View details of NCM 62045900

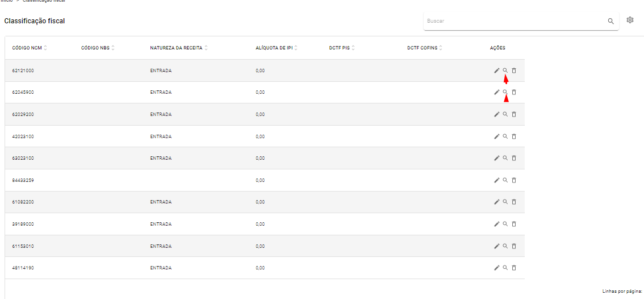505,92
